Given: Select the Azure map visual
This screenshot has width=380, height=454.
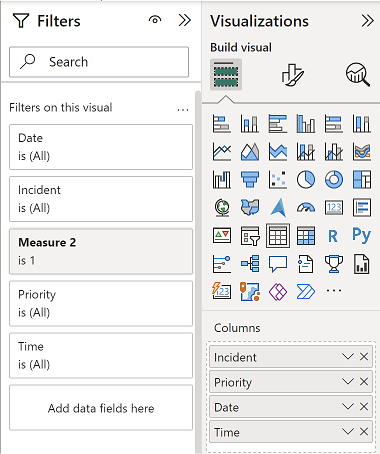Looking at the screenshot, I should pyautogui.click(x=278, y=207).
